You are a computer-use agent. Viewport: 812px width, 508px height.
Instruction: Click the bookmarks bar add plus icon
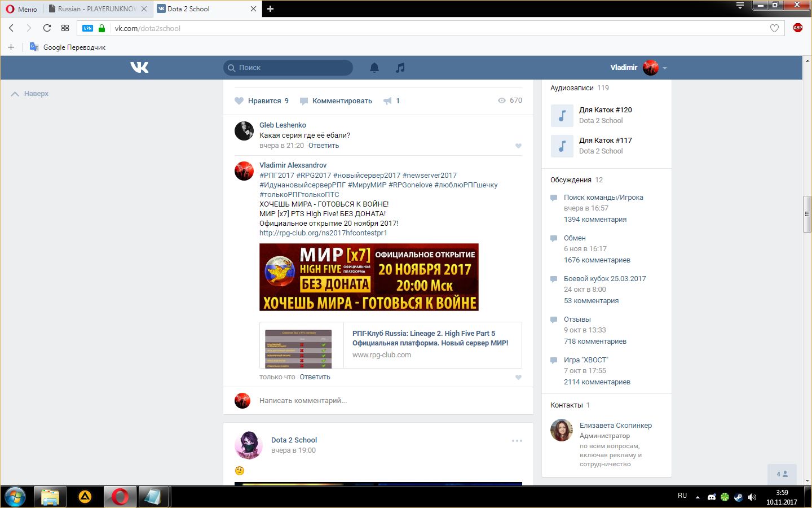pyautogui.click(x=11, y=47)
